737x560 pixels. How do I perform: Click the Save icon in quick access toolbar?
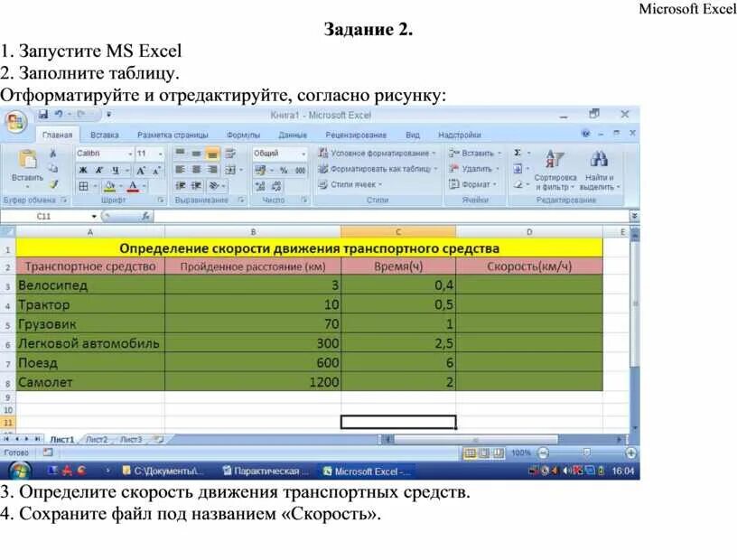(43, 114)
